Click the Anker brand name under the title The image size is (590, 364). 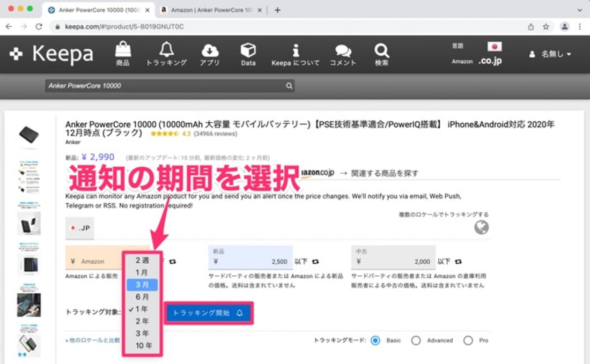click(73, 142)
